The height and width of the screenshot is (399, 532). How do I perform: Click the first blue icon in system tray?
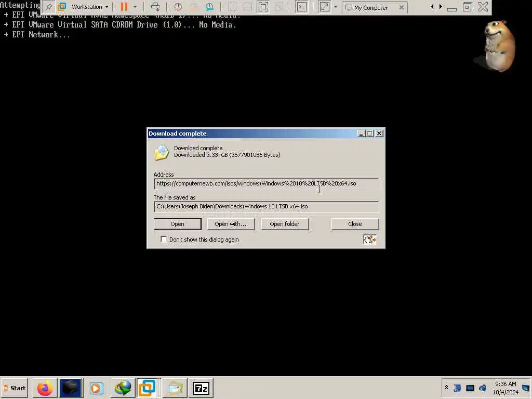tap(457, 388)
